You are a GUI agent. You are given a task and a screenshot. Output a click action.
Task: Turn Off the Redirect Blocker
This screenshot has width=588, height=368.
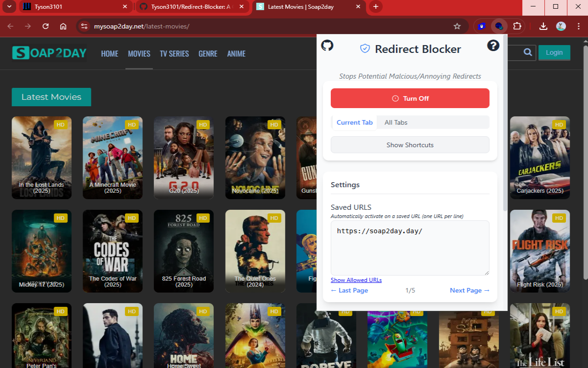(x=410, y=98)
